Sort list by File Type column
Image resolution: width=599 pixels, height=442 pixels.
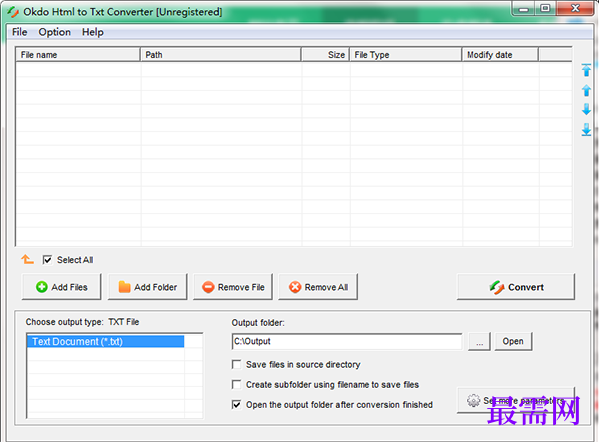coord(406,55)
